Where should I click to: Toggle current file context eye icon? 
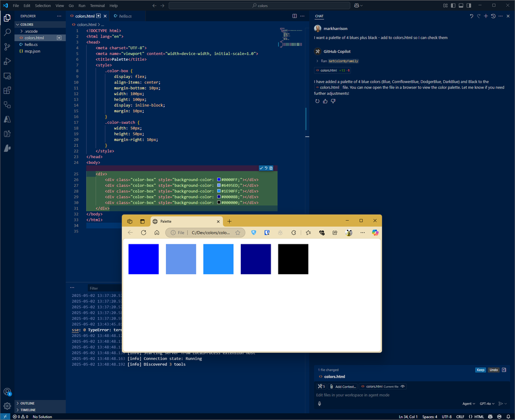[x=403, y=386]
